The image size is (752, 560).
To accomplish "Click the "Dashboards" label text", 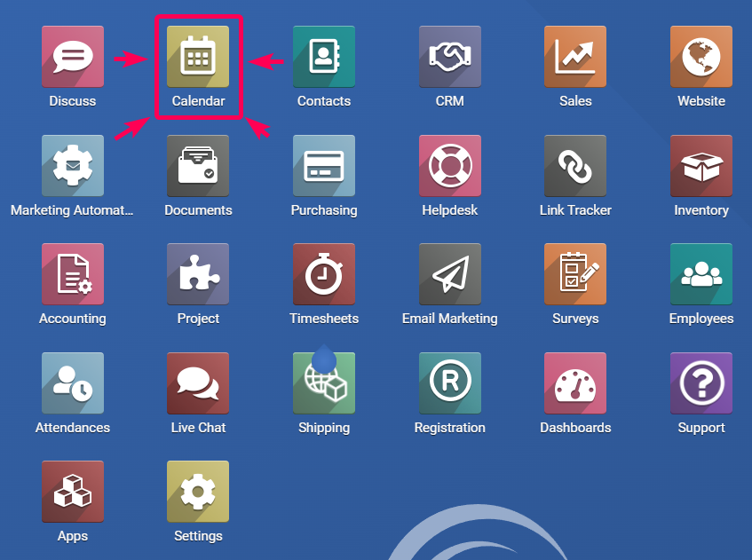I will coord(575,427).
